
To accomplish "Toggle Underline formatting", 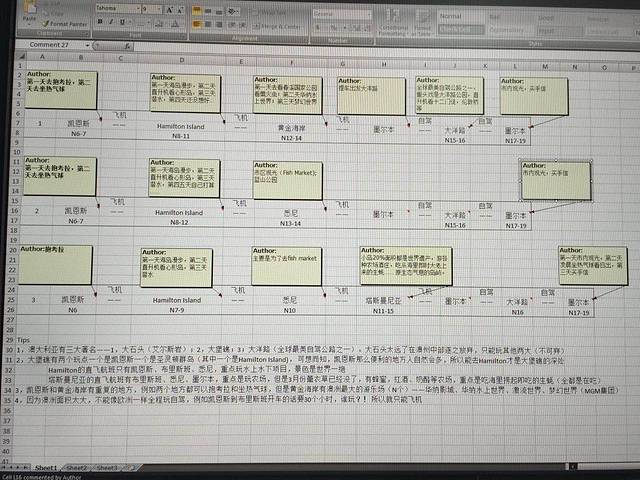I will point(121,22).
